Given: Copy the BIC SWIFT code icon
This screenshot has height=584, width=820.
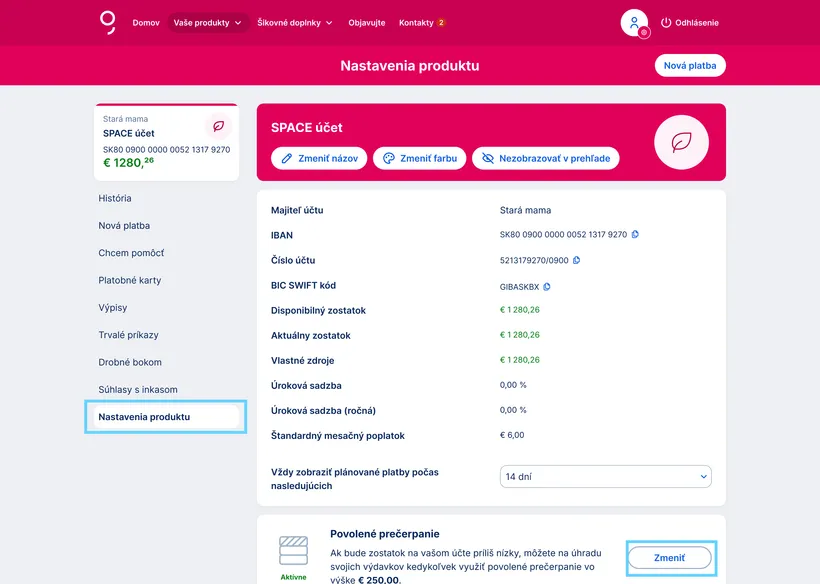Looking at the screenshot, I should coord(547,286).
